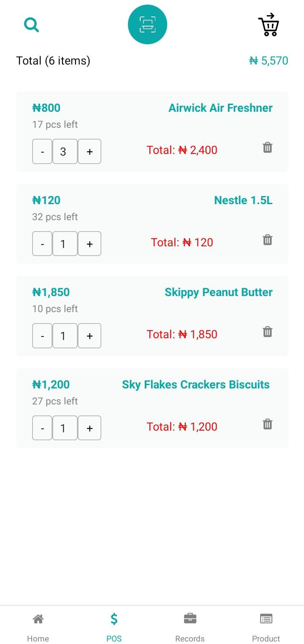Image resolution: width=304 pixels, height=644 pixels.
Task: Increase Airwick Air Freshner quantity
Action: (90, 151)
